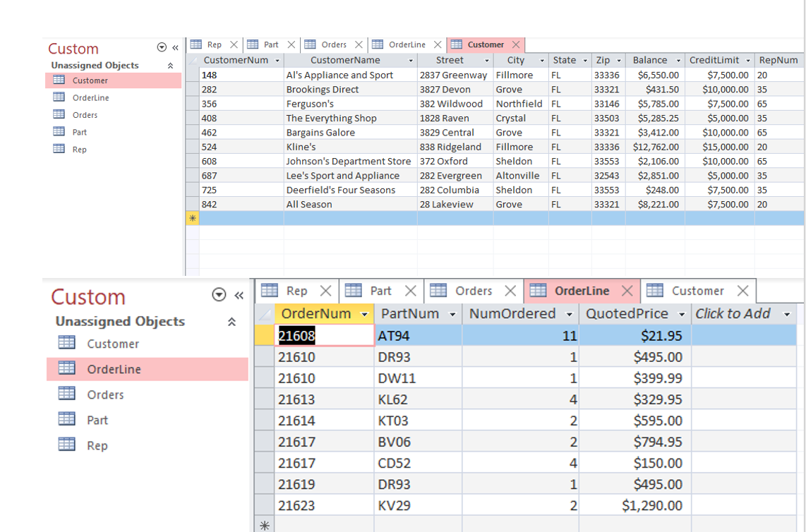Click the 'Click to Add' column header
This screenshot has height=532, width=806.
pos(734,313)
